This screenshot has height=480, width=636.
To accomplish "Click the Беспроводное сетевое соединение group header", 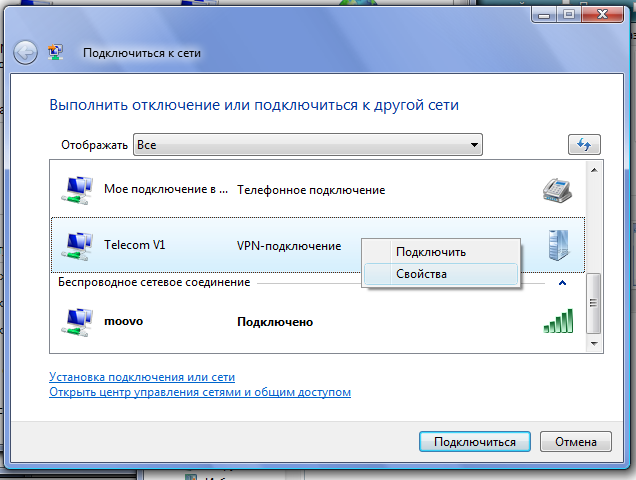I will click(x=154, y=282).
